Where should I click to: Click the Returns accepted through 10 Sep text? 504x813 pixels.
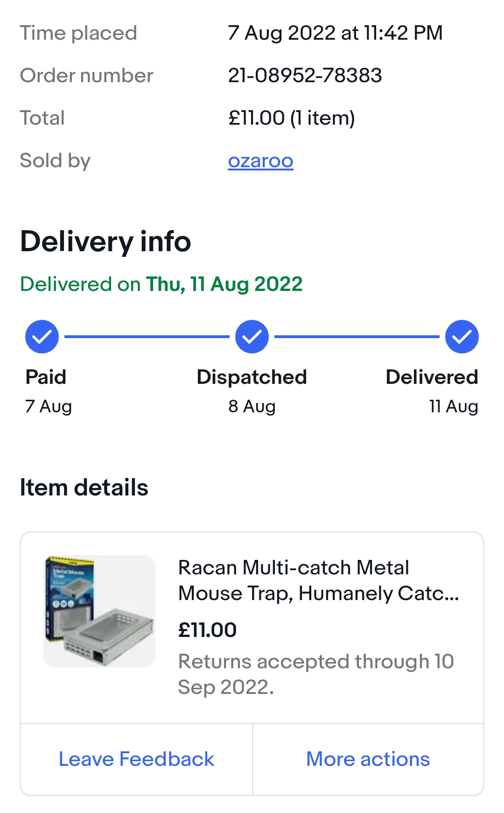[316, 674]
